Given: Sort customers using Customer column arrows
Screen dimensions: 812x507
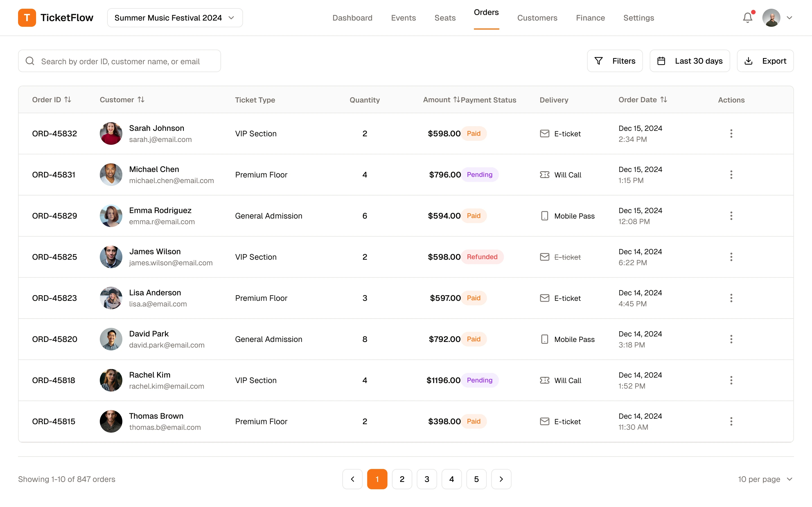Looking at the screenshot, I should 141,100.
